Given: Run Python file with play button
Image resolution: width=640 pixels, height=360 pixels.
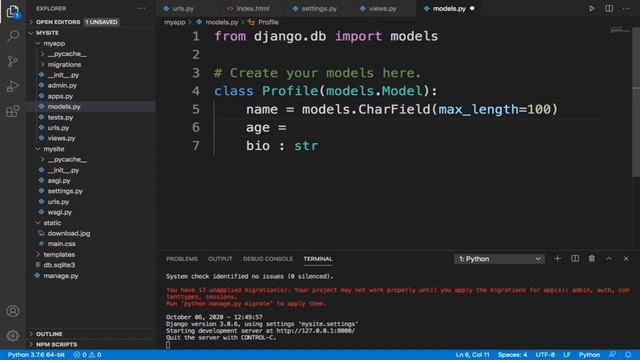Looking at the screenshot, I should coord(592,9).
